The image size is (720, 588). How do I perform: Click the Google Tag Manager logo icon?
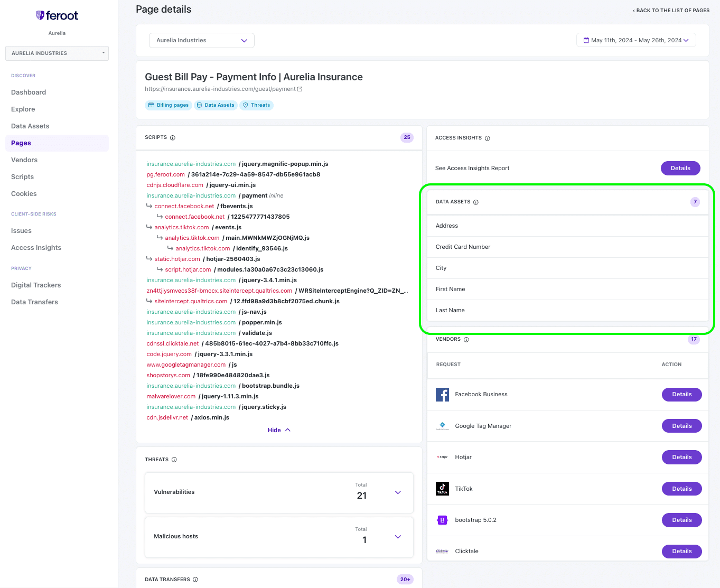(x=442, y=426)
